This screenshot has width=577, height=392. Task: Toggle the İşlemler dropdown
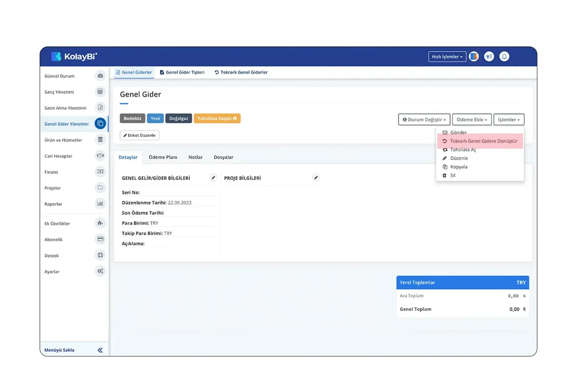(509, 119)
